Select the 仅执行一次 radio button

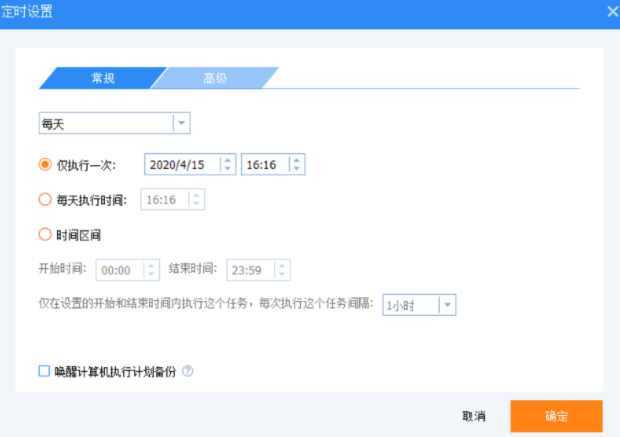45,164
